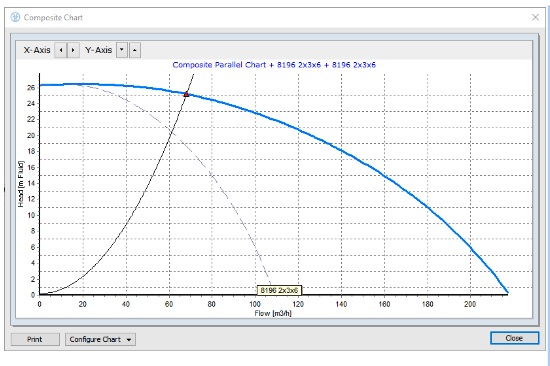Click the Print button

pyautogui.click(x=35, y=339)
